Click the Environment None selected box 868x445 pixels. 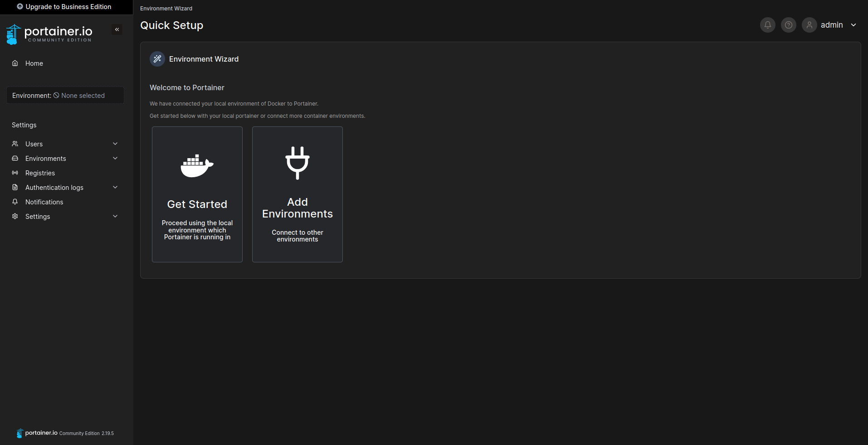(65, 96)
